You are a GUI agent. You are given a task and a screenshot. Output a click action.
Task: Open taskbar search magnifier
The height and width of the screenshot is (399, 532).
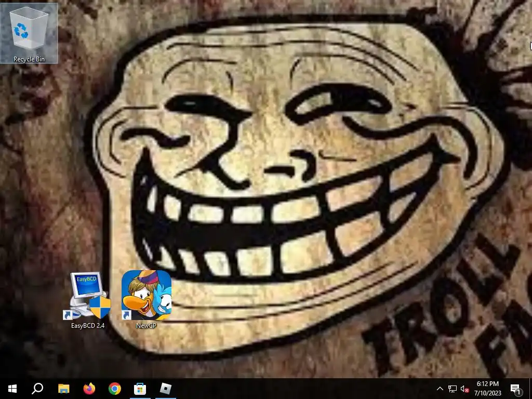coord(37,389)
